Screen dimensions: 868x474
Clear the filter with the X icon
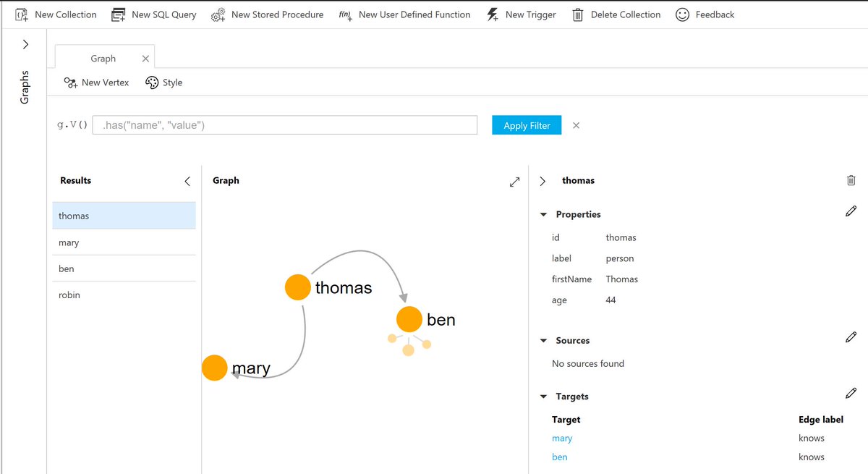pos(576,125)
